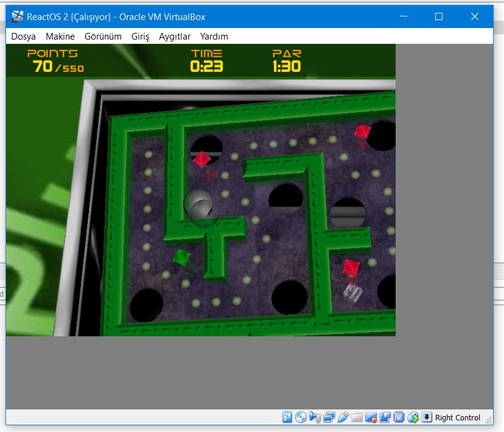Click the keyboard capture arrow icon
The height and width of the screenshot is (432, 504).
[427, 417]
